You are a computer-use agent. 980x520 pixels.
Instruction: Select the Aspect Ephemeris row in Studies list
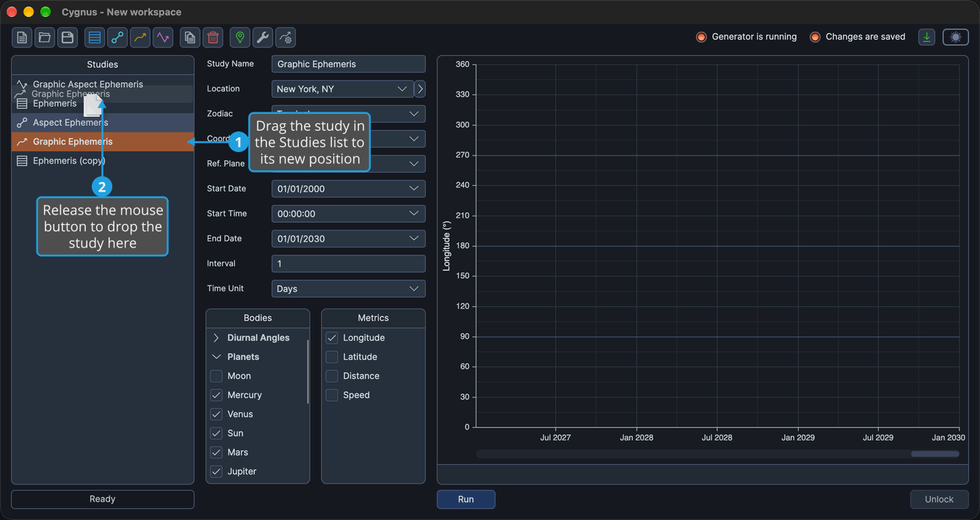point(103,123)
